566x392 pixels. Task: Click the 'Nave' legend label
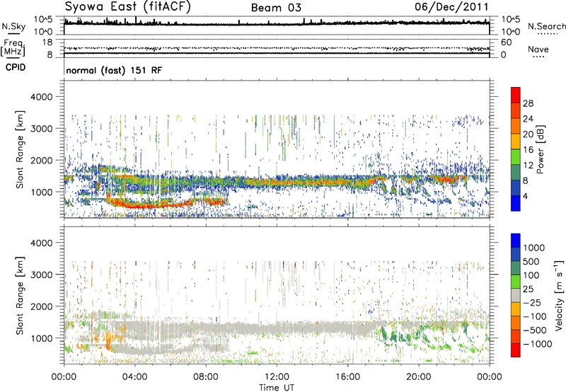(538, 50)
